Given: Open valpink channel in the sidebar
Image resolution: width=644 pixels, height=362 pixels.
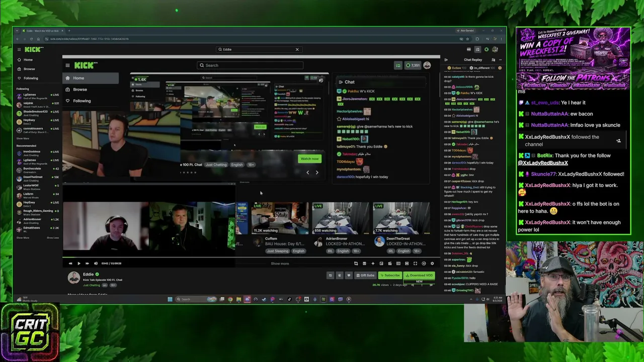Looking at the screenshot, I should click(38, 104).
